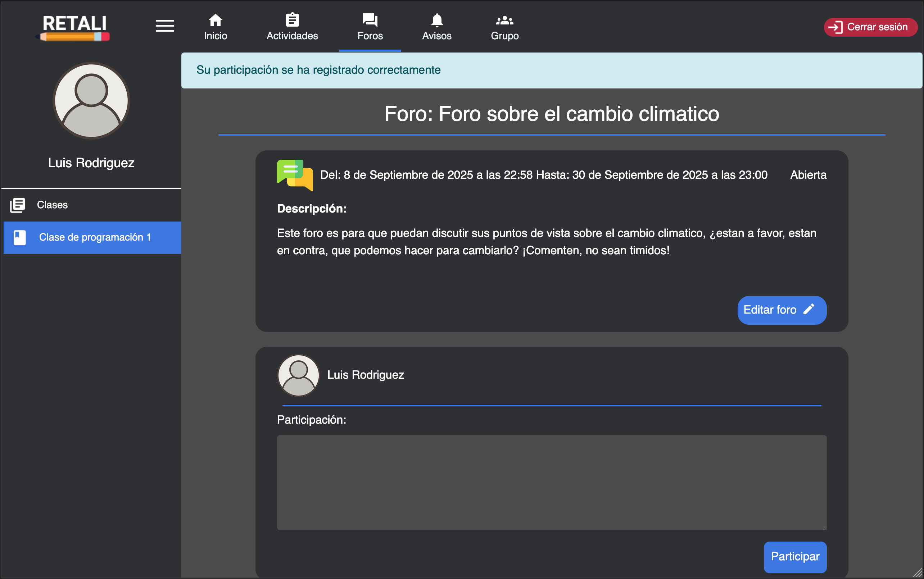Click the Editar foro button

(x=782, y=310)
